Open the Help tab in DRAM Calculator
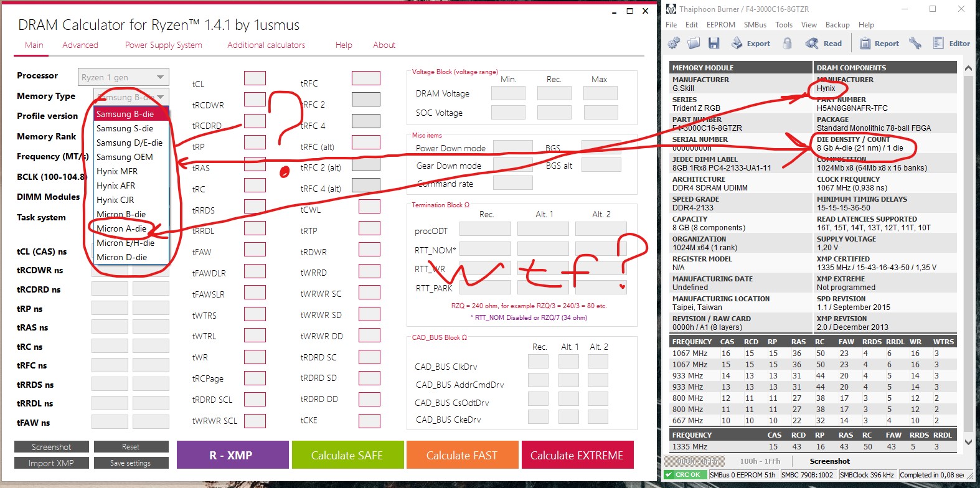980x488 pixels. (344, 45)
